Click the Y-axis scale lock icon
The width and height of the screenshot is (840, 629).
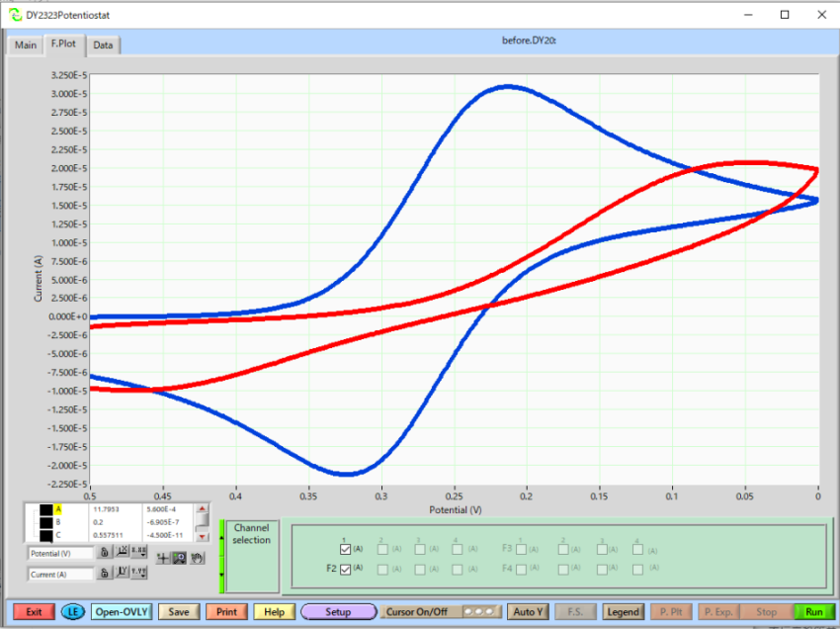click(104, 574)
